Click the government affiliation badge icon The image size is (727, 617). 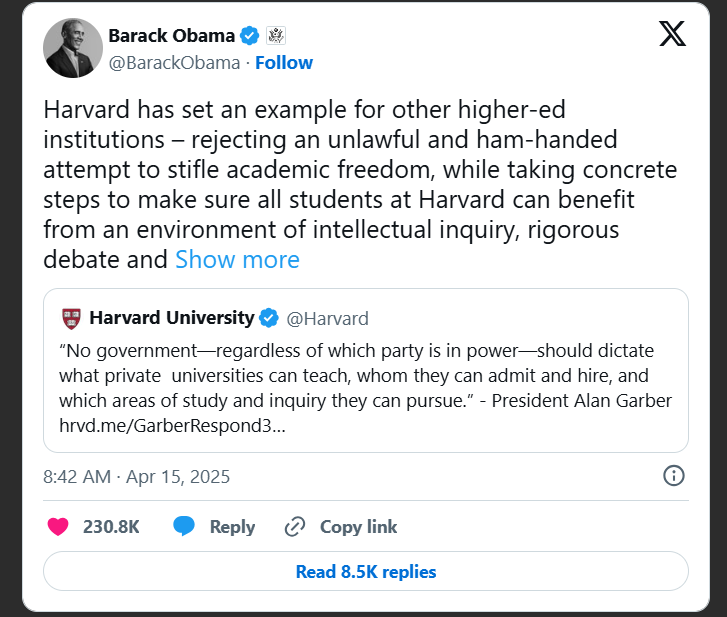pyautogui.click(x=276, y=36)
